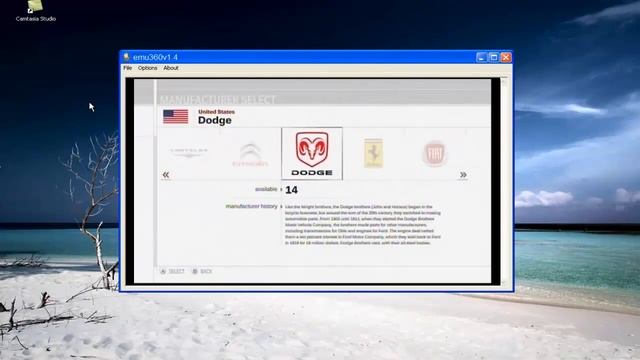Choose the Citroen logo
The image size is (640, 360).
tap(250, 154)
